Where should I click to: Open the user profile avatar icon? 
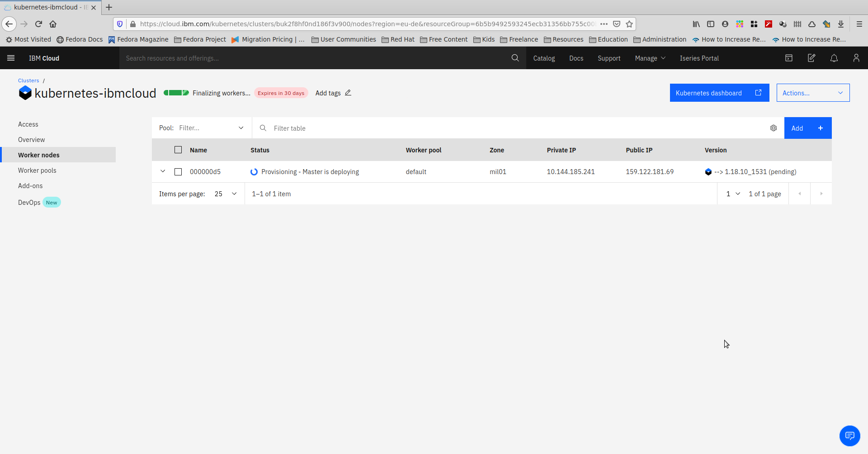(x=856, y=58)
